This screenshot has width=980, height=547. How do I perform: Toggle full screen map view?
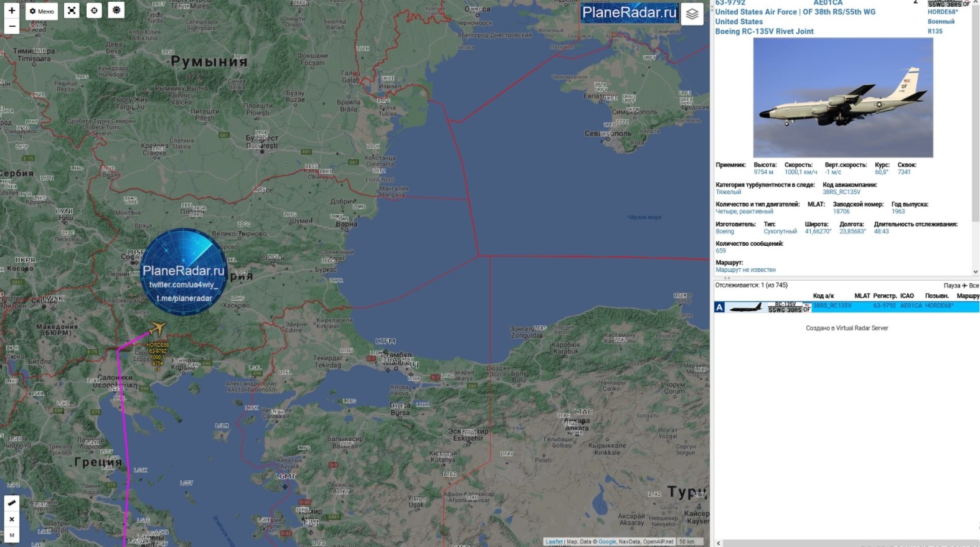click(72, 11)
